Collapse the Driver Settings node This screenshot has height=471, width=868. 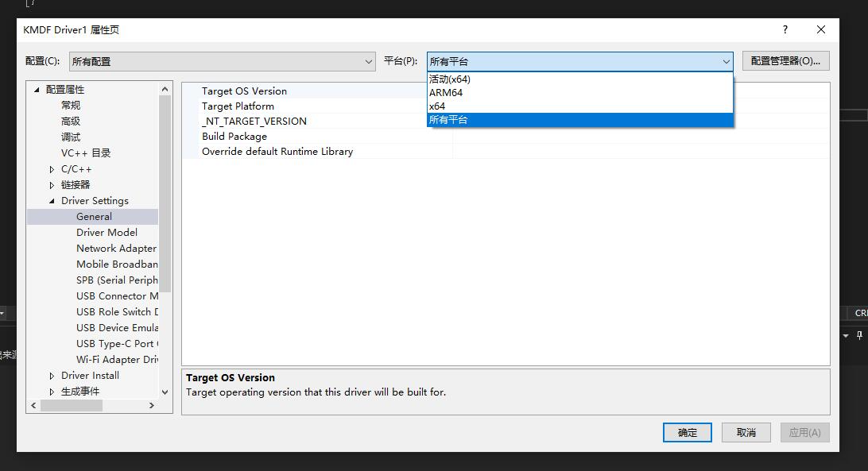coord(52,201)
